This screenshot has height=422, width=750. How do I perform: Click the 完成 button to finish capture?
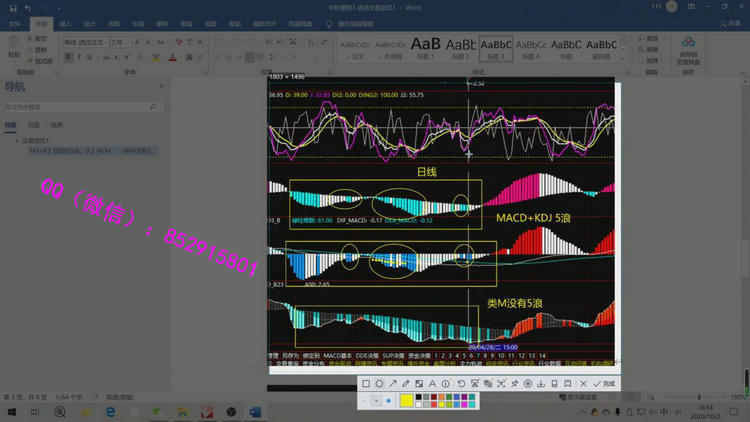point(604,384)
